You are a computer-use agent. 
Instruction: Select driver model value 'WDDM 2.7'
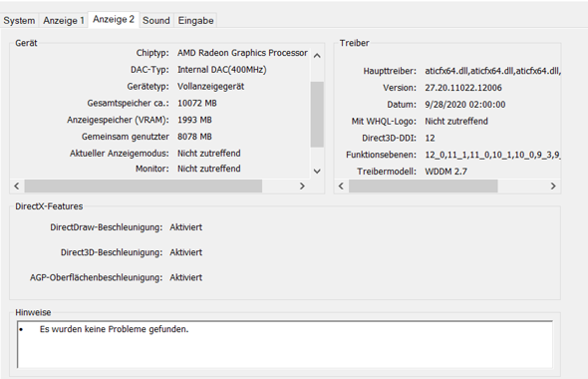(445, 172)
